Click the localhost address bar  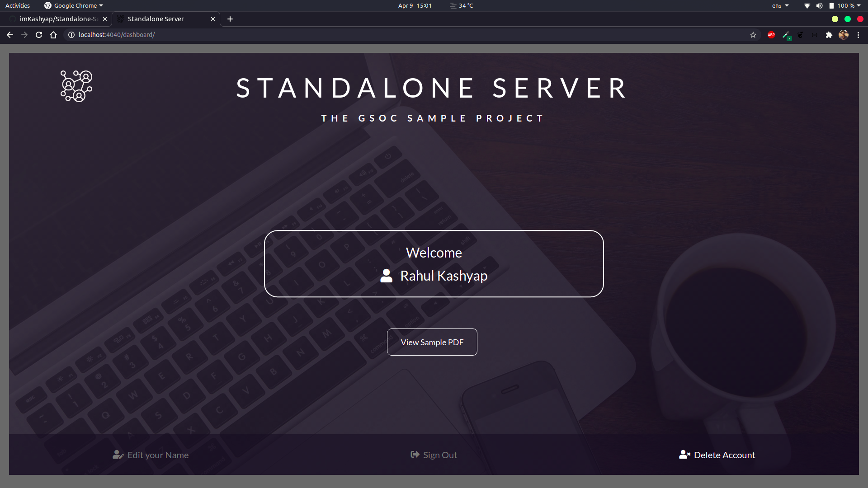(x=316, y=35)
